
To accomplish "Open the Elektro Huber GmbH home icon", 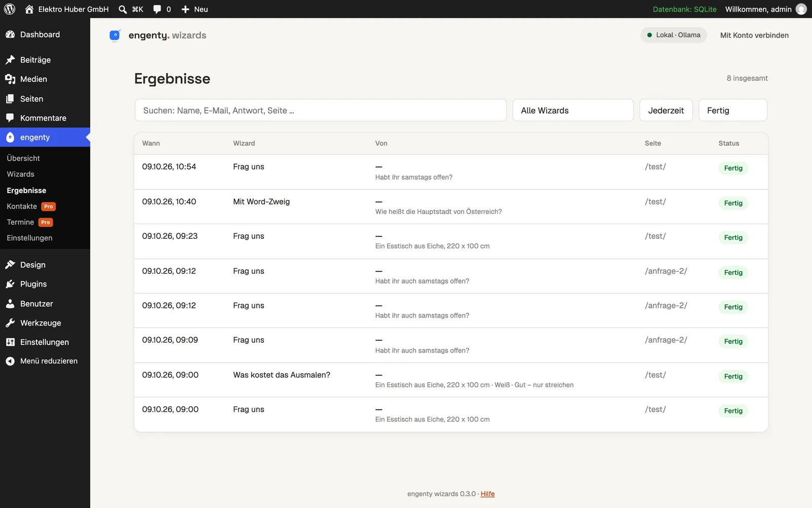I will tap(29, 9).
